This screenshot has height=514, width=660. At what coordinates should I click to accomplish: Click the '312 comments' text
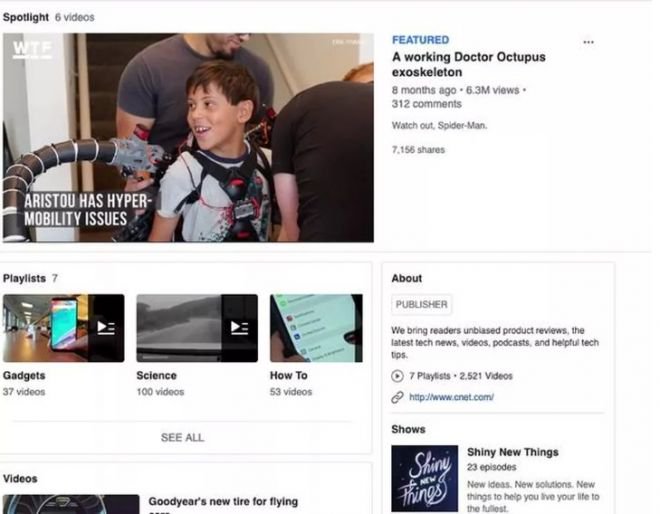point(426,104)
